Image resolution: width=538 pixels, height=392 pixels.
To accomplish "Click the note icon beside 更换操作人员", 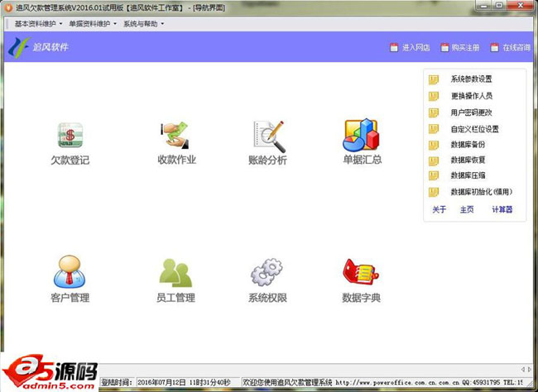I will pos(434,96).
